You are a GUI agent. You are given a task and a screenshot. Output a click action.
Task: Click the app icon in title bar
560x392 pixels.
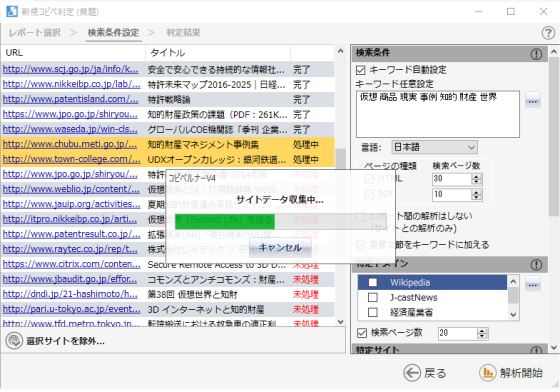click(12, 11)
